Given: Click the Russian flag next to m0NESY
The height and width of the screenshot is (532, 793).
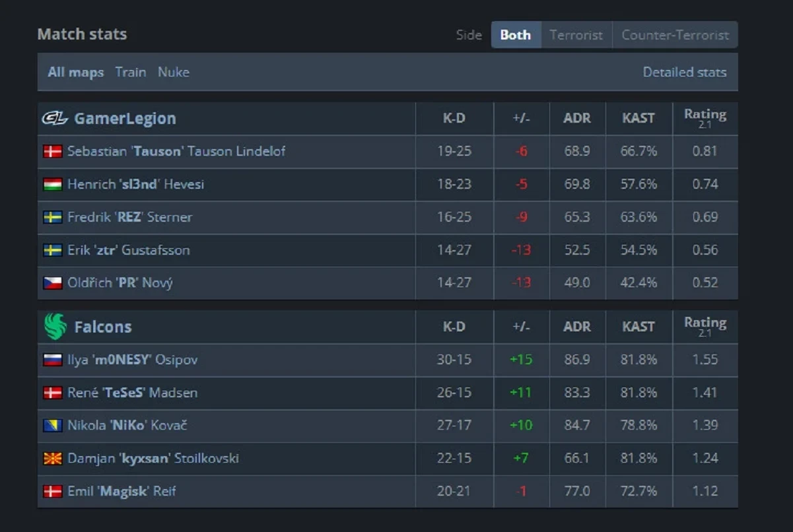Looking at the screenshot, I should point(53,360).
